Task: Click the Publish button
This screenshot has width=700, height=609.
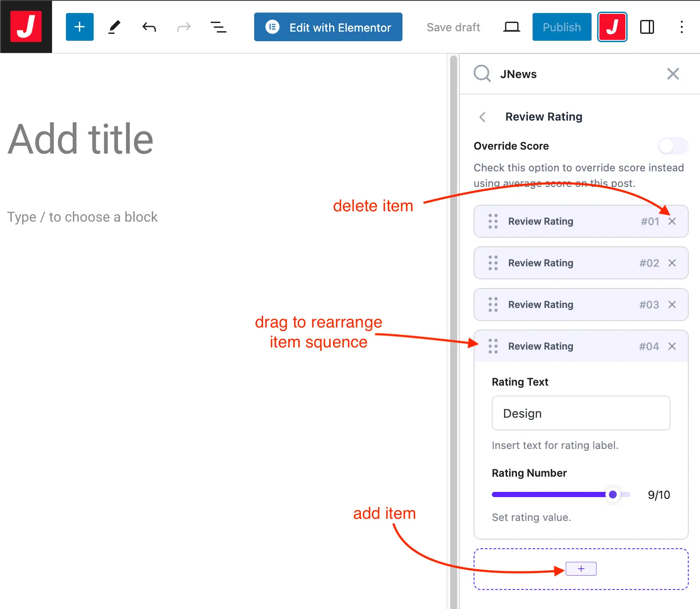Action: (562, 27)
